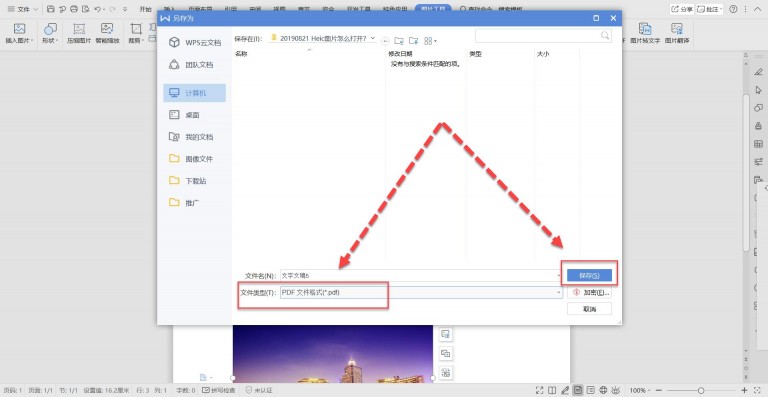Click the 压缩图片 tool in ribbon

pyautogui.click(x=79, y=34)
